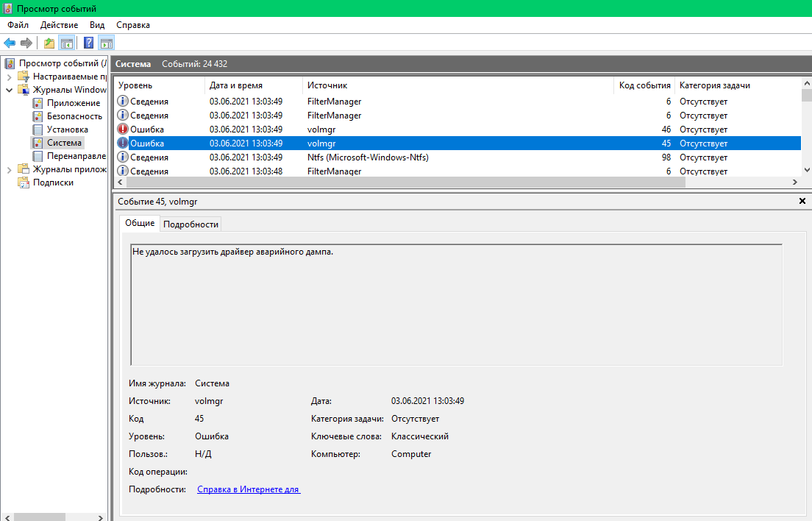812x521 pixels.
Task: Open the Действие menu
Action: [x=59, y=25]
